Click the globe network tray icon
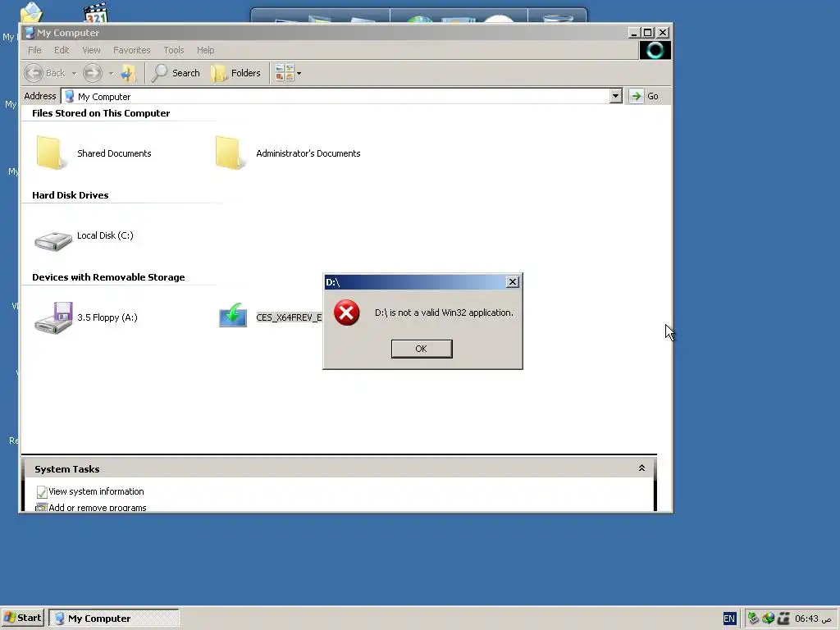The height and width of the screenshot is (630, 840). click(768, 619)
